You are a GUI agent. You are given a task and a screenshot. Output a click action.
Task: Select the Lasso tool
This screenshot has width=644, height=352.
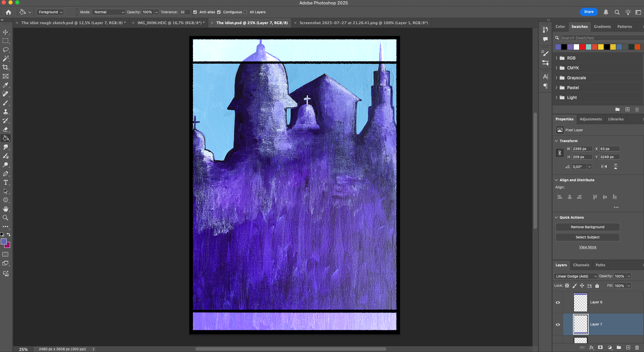coord(6,50)
